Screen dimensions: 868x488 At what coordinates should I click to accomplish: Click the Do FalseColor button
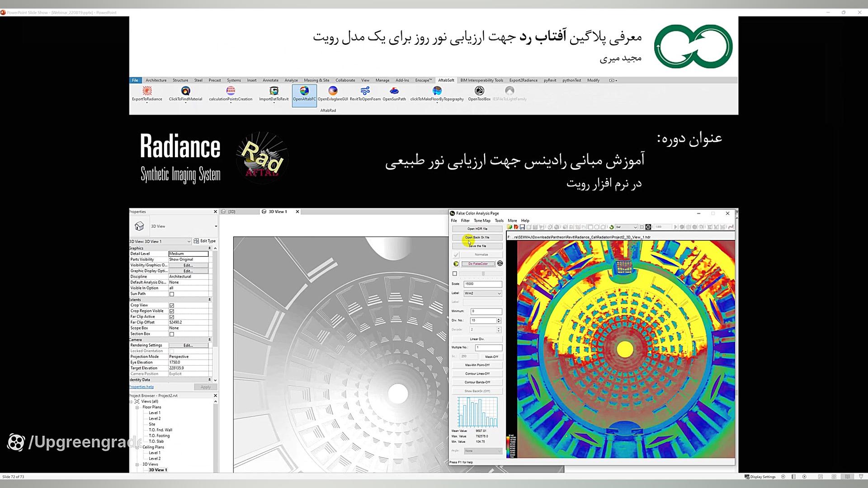478,264
